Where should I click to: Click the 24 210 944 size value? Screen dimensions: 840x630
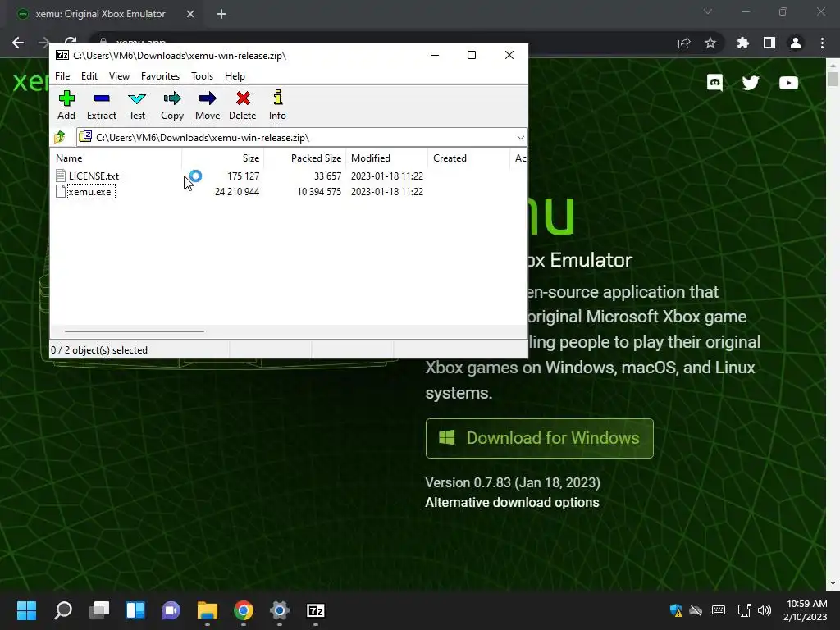[237, 192]
